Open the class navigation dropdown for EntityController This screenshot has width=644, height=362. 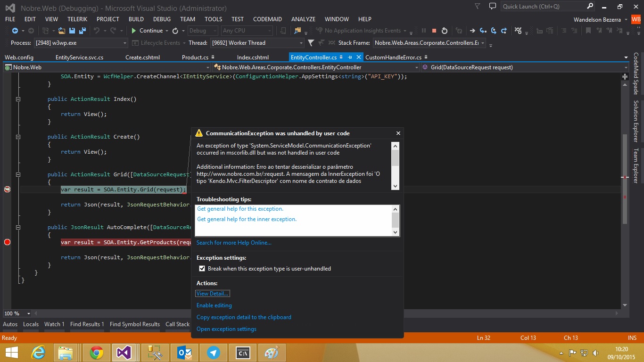tap(316, 67)
